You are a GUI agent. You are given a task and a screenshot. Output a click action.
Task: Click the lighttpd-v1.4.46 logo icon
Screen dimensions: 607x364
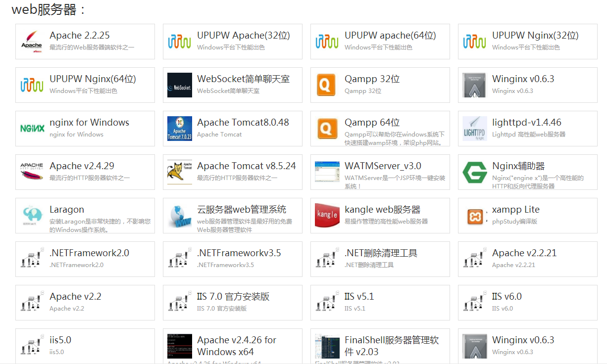(x=474, y=129)
